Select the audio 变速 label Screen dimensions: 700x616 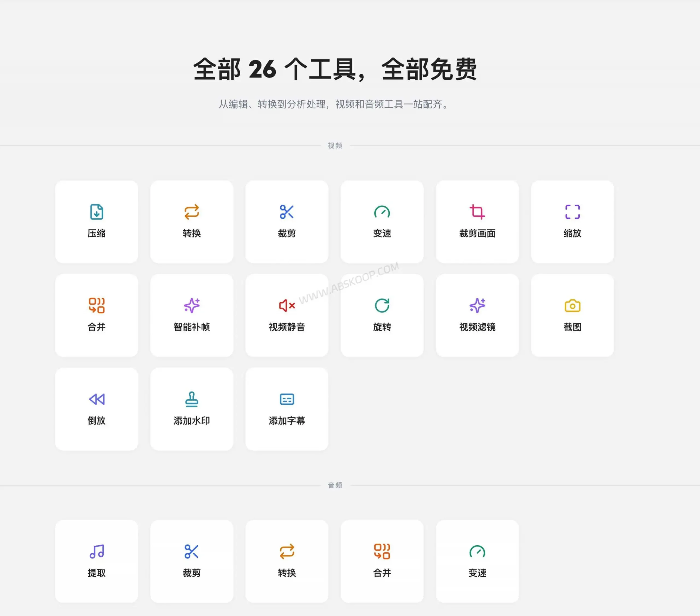pyautogui.click(x=477, y=573)
